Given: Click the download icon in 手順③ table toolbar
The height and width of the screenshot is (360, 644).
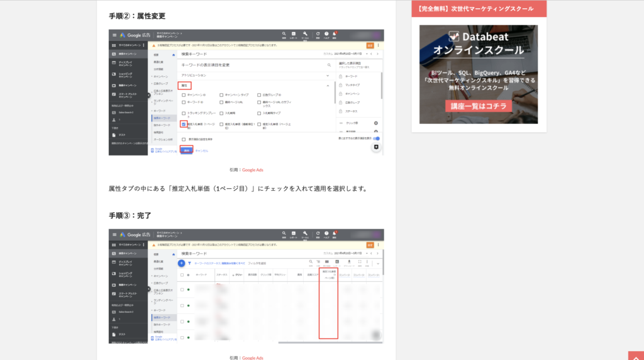Looking at the screenshot, I should point(349,262).
